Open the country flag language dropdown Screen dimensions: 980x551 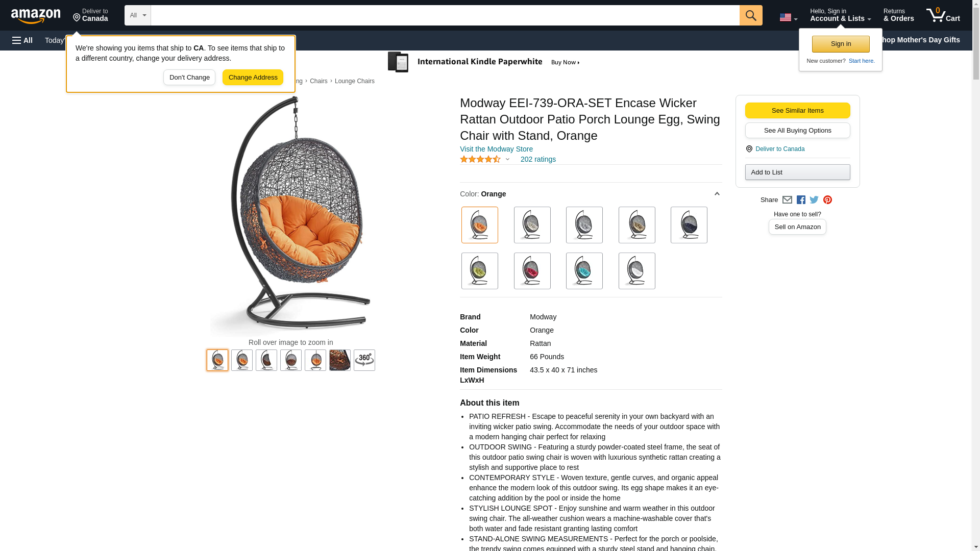pos(788,17)
